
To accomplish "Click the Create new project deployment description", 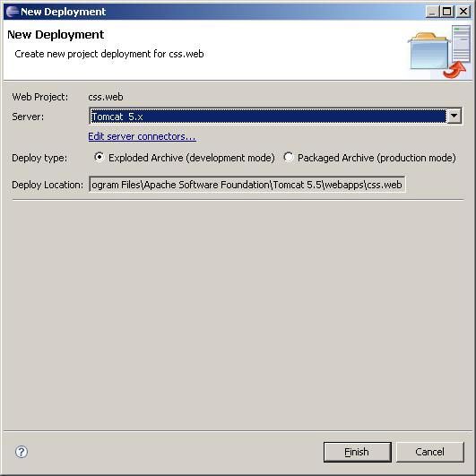I will coord(109,54).
